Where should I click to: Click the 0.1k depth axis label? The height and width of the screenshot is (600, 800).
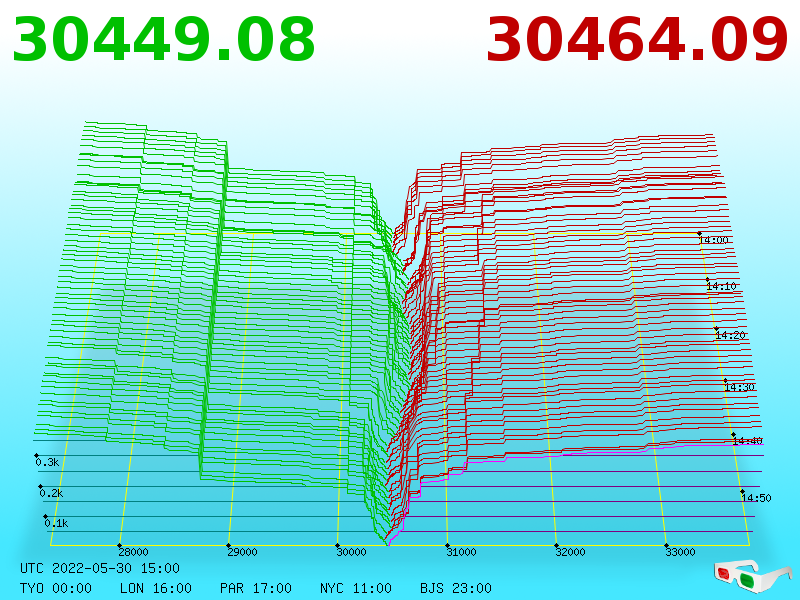coord(56,523)
